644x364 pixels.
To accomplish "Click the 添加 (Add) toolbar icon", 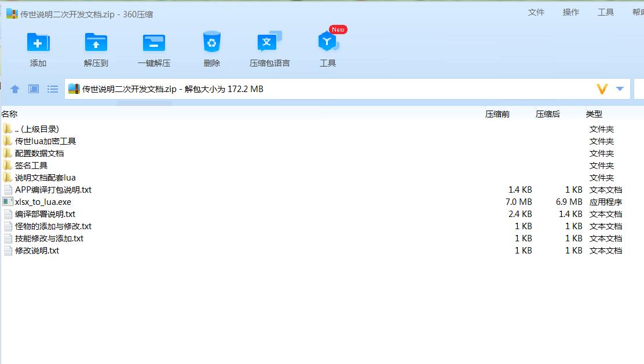I will pyautogui.click(x=38, y=43).
